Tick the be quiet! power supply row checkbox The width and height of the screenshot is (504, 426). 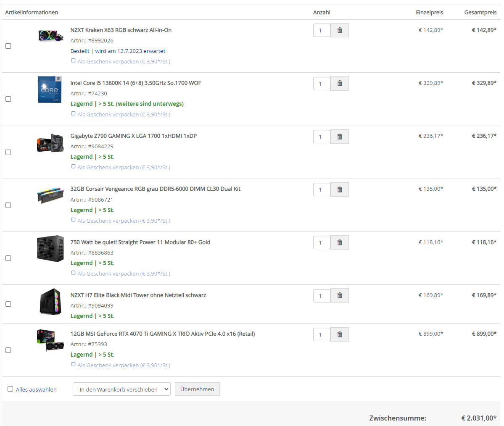[x=8, y=258]
